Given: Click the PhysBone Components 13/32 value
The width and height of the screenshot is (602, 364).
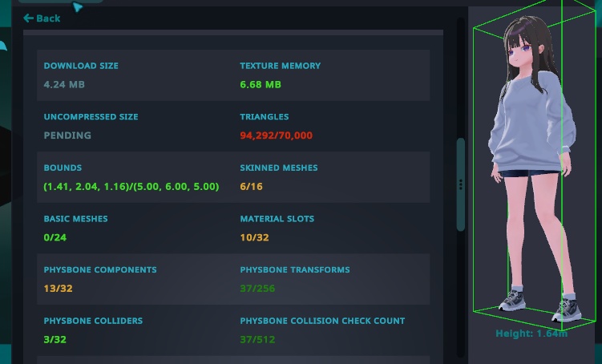Looking at the screenshot, I should pos(58,289).
